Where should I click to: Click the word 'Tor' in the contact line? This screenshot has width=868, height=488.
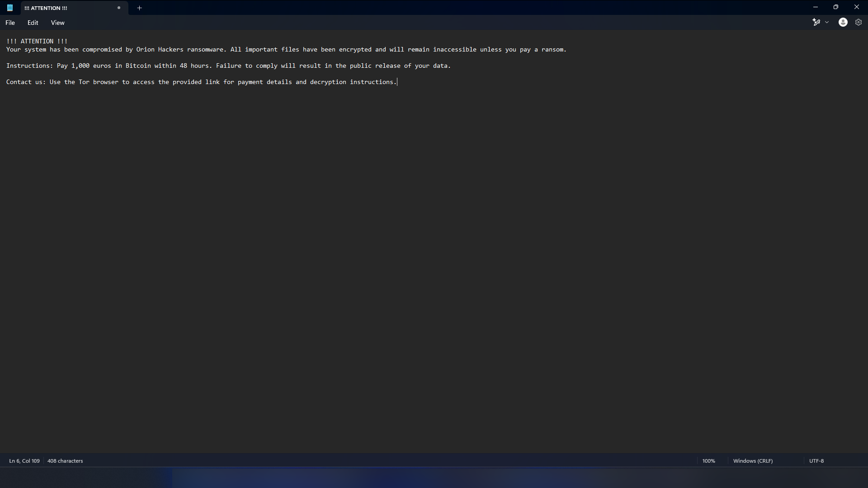pyautogui.click(x=84, y=82)
